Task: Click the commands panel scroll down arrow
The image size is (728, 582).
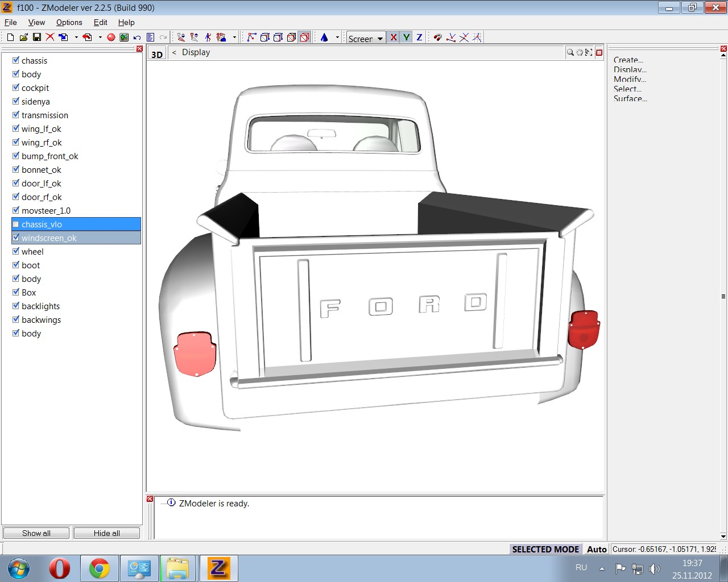Action: [723, 536]
